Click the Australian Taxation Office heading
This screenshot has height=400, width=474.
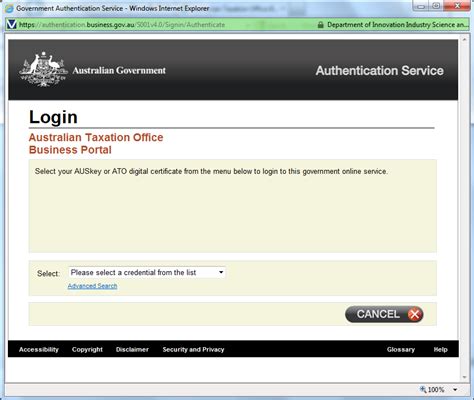coord(96,137)
